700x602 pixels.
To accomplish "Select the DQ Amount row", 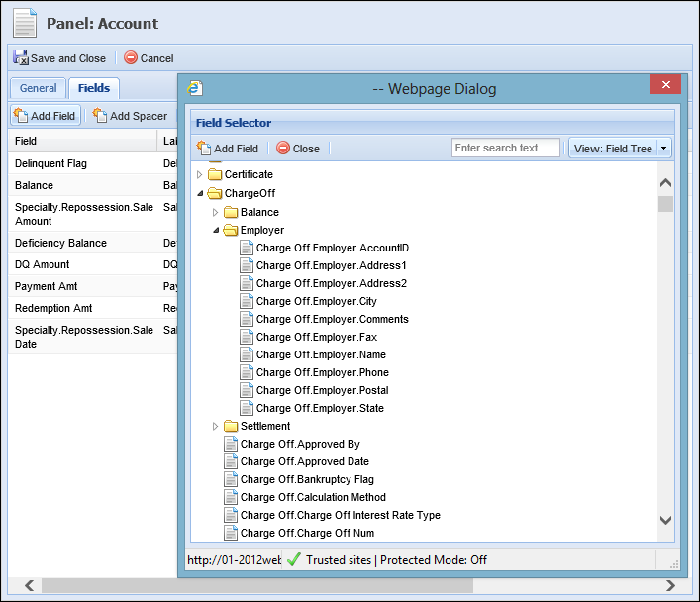I will tap(93, 264).
